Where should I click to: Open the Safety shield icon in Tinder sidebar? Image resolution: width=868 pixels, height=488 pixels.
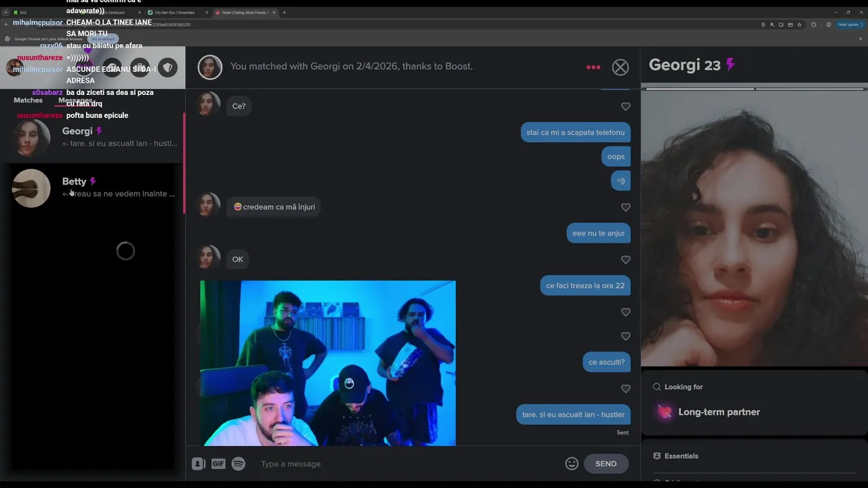[x=167, y=68]
